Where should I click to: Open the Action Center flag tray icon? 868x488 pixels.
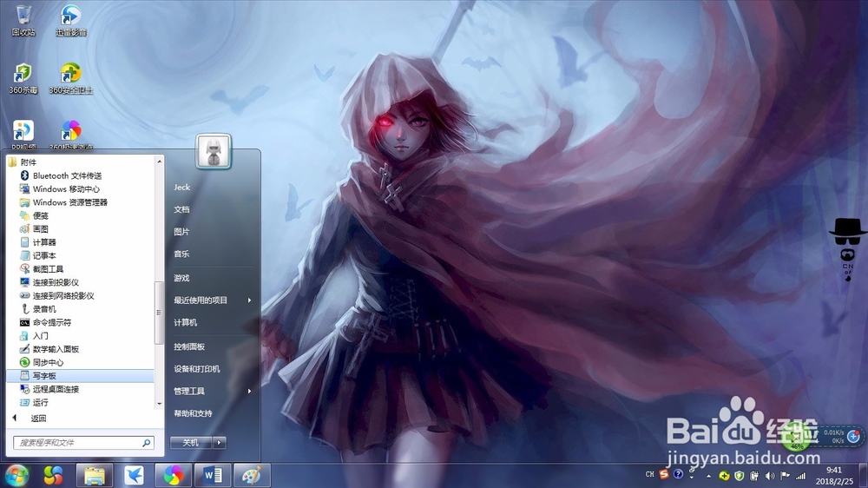click(x=785, y=476)
